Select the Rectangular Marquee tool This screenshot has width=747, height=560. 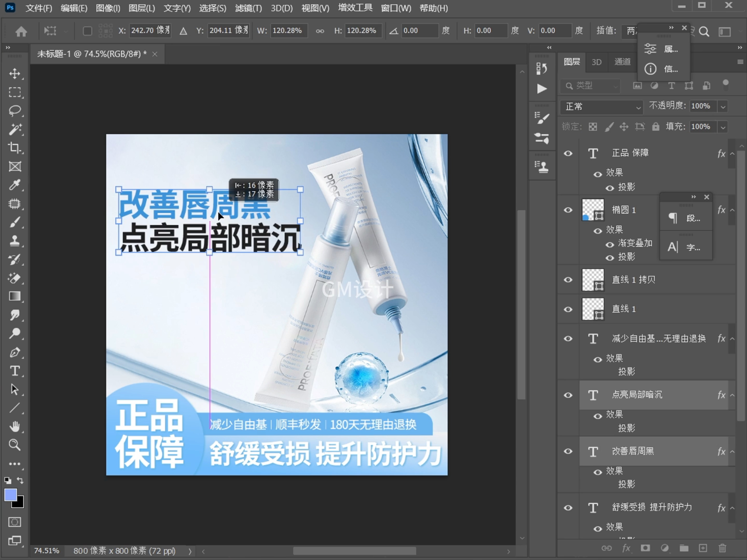15,92
